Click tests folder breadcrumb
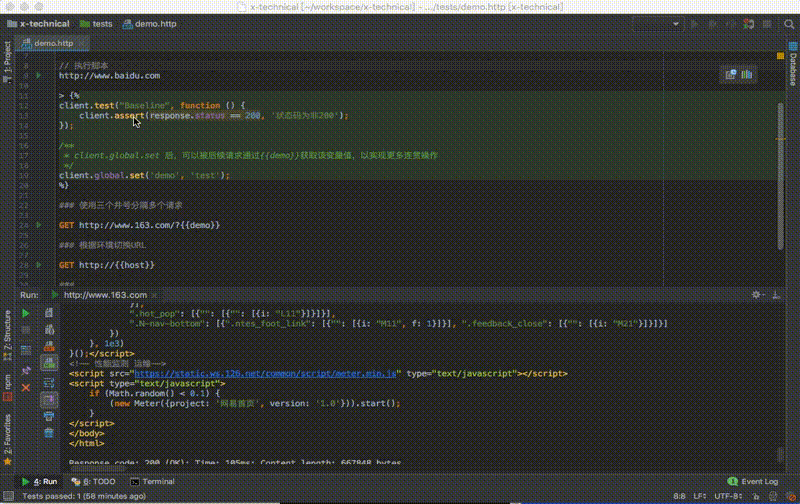Viewport: 800px width, 504px height. coord(96,24)
